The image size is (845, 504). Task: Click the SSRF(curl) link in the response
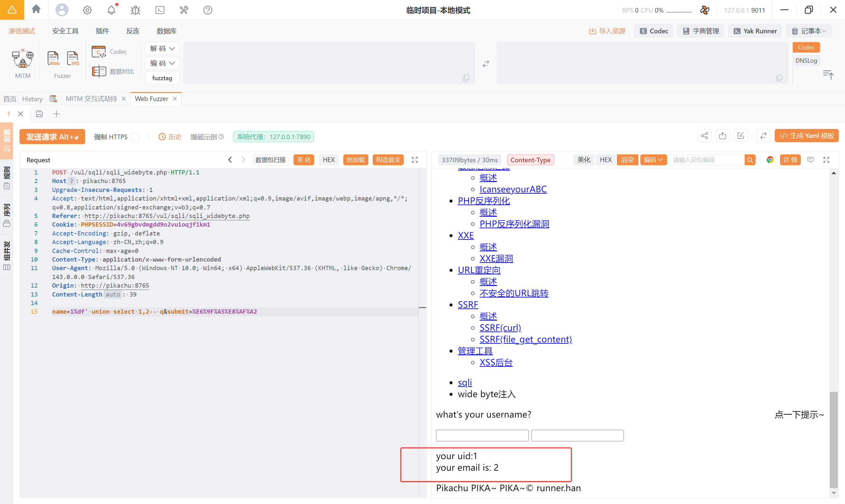pyautogui.click(x=500, y=328)
